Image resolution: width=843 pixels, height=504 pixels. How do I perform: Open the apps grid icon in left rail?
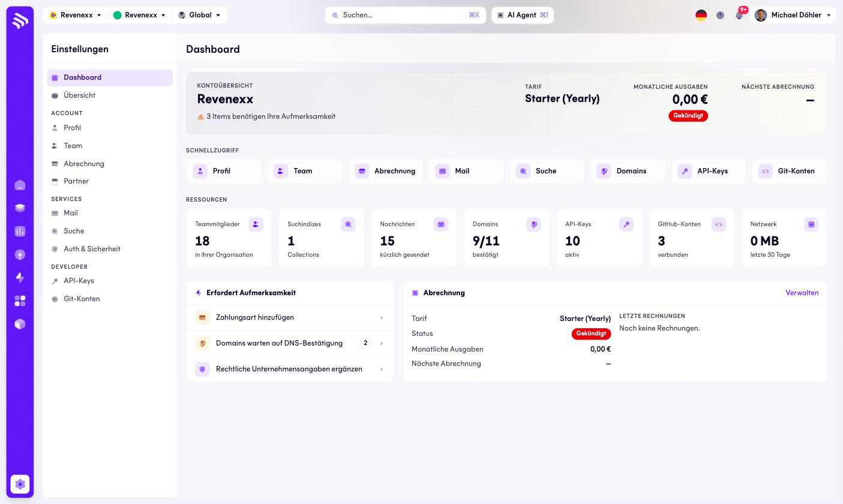click(20, 301)
